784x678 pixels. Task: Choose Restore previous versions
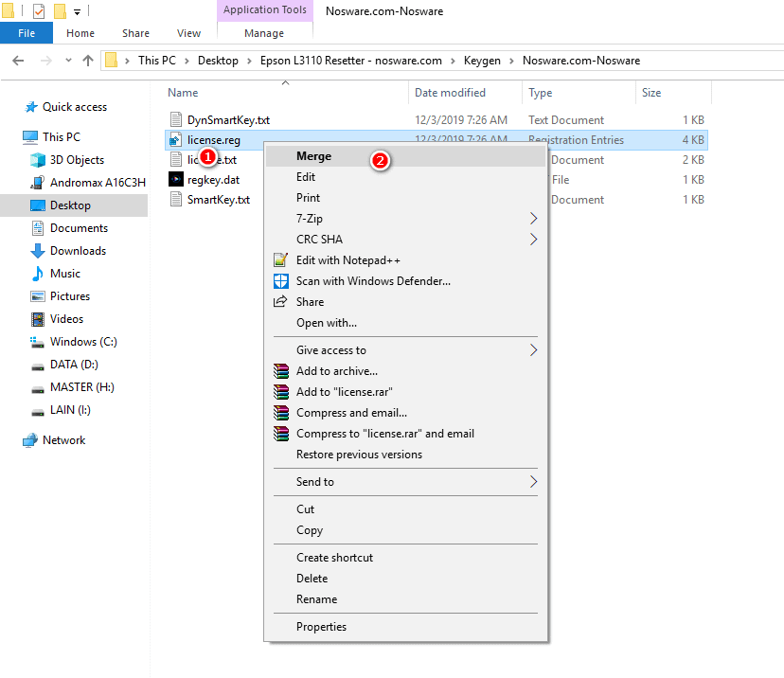pyautogui.click(x=405, y=455)
